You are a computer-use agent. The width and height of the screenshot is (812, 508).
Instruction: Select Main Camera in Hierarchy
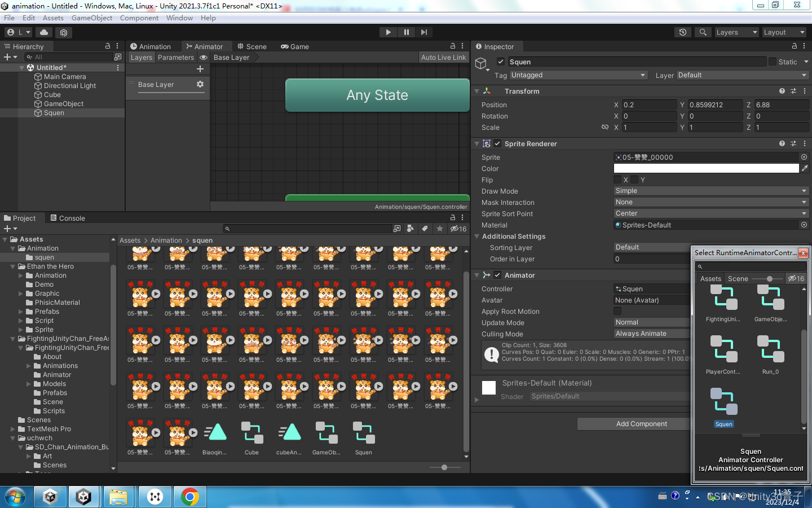(x=65, y=77)
